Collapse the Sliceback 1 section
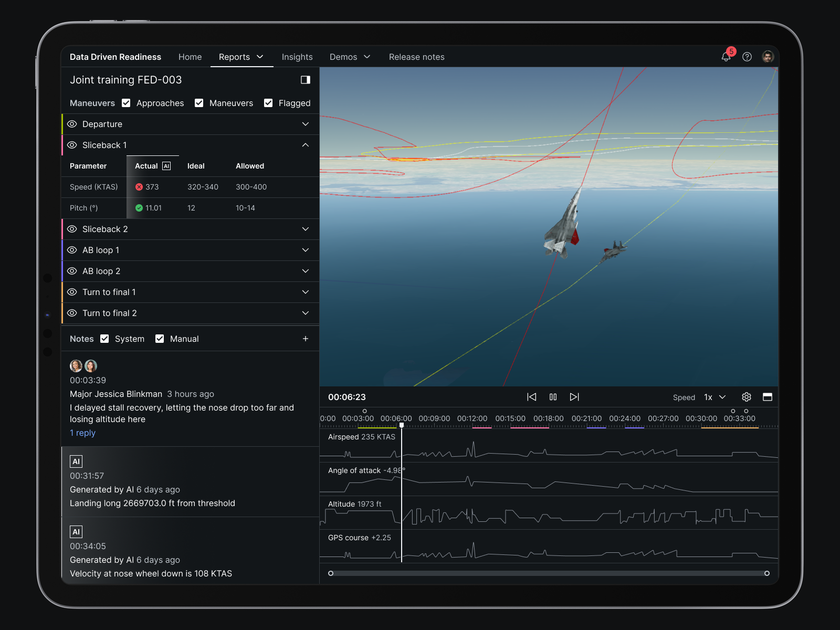840x630 pixels. point(305,145)
